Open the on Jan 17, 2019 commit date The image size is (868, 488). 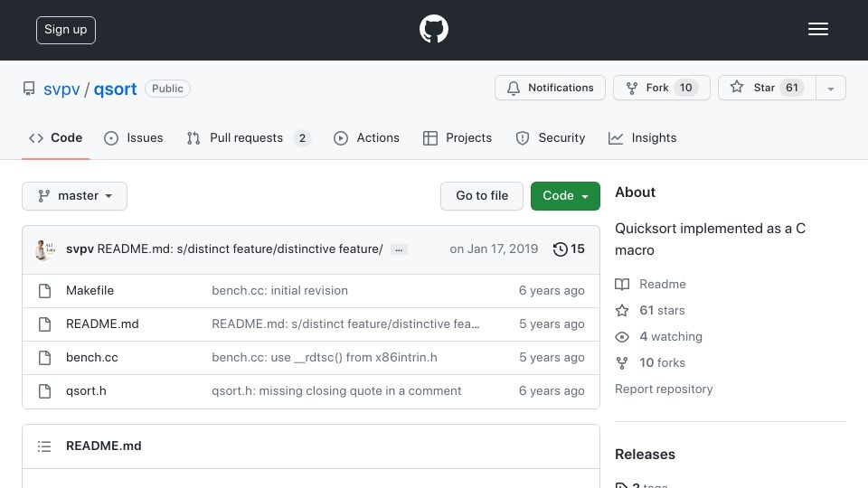494,249
